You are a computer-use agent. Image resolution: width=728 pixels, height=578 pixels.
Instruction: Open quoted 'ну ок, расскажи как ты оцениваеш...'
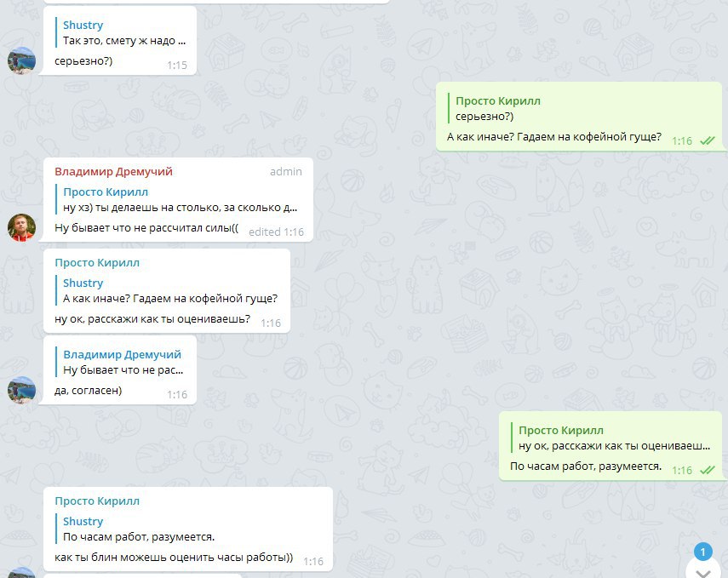click(614, 438)
